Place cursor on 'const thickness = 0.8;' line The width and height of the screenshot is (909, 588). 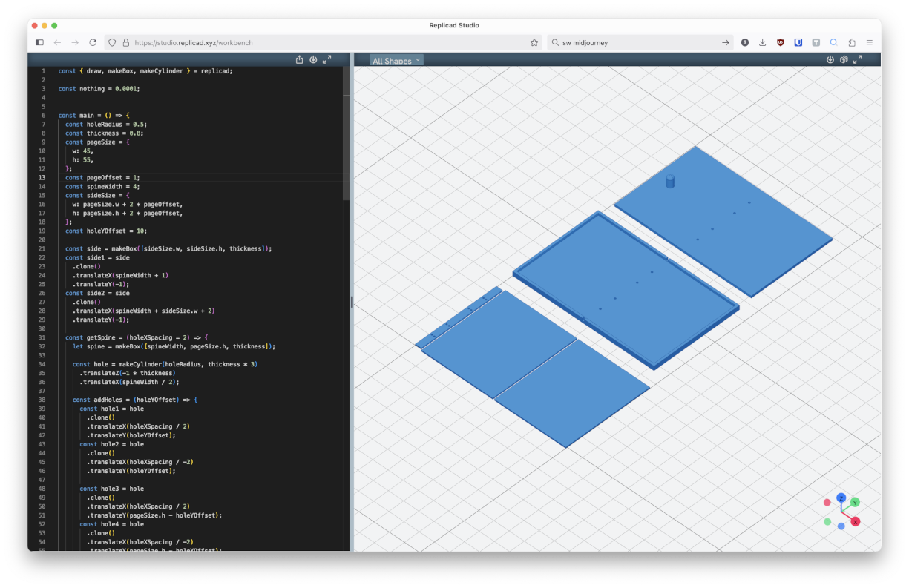coord(104,133)
